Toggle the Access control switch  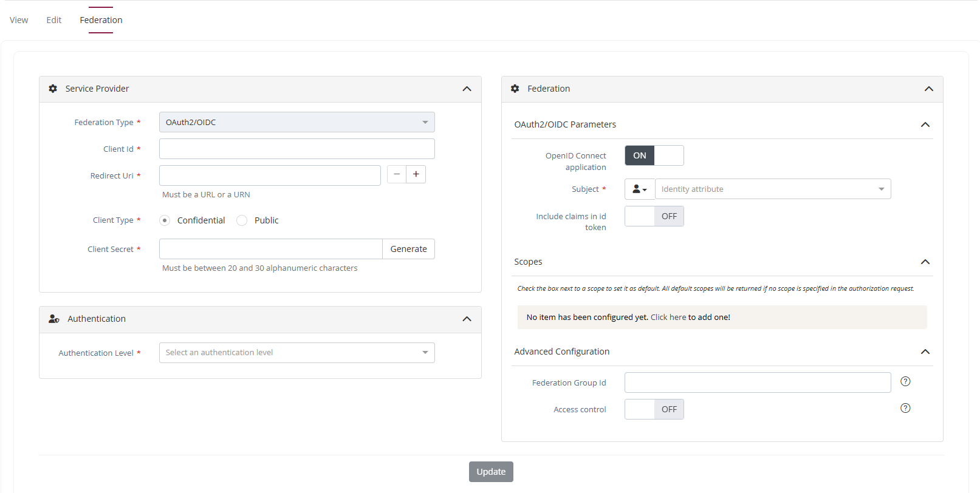coord(654,409)
